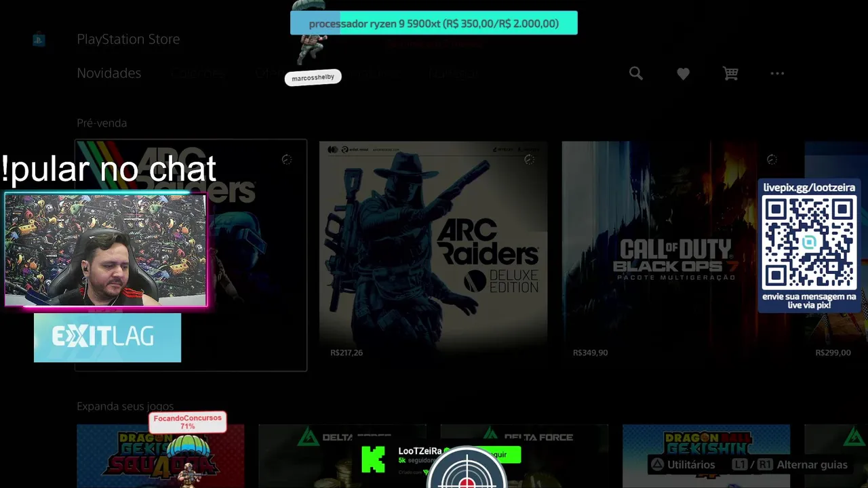This screenshot has height=488, width=868.
Task: Click the L1 button hint
Action: 740,465
